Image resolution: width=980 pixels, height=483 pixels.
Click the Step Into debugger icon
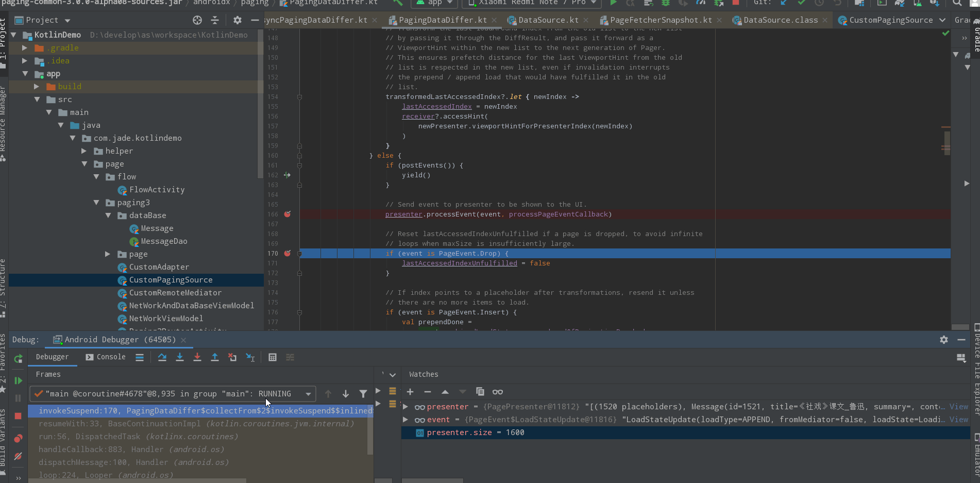[x=180, y=357]
